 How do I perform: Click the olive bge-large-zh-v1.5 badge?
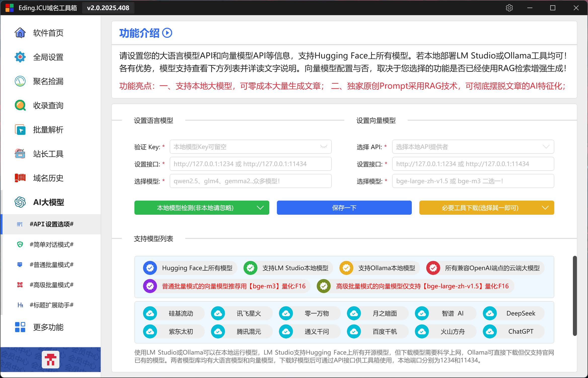[x=324, y=286]
